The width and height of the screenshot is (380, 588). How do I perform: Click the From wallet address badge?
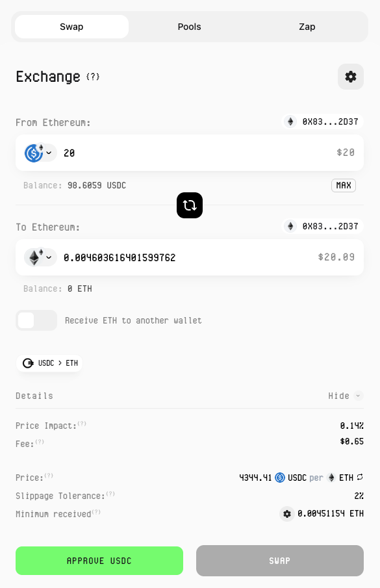point(322,121)
